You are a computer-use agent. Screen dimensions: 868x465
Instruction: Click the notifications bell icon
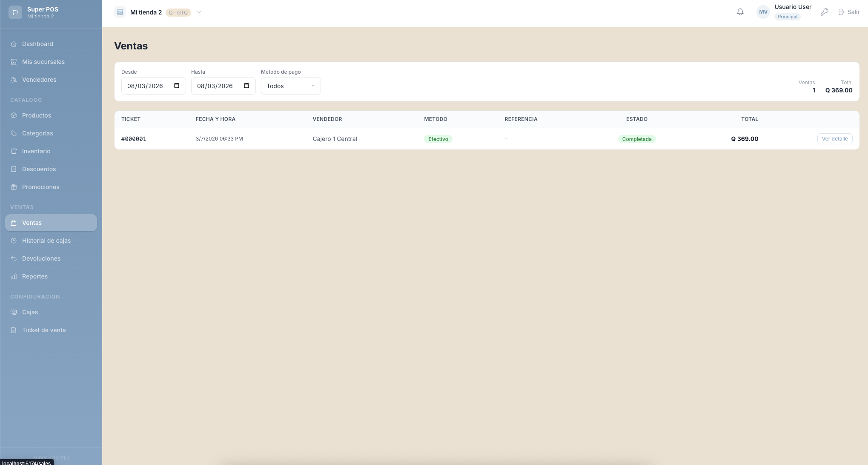[740, 12]
